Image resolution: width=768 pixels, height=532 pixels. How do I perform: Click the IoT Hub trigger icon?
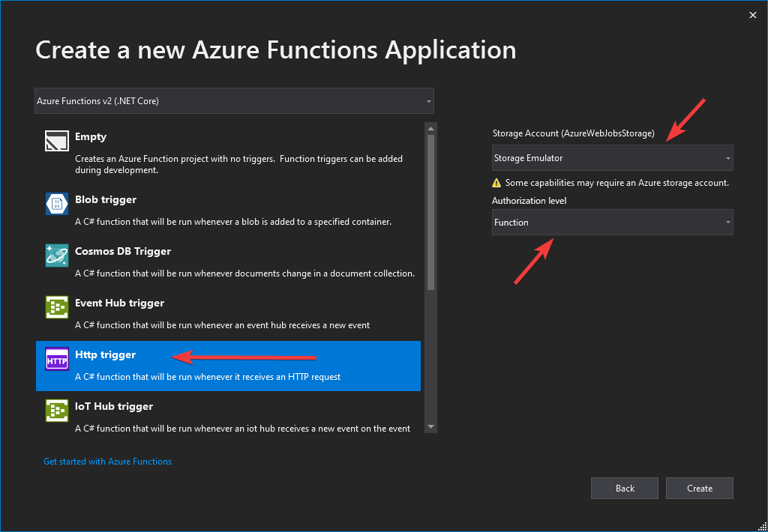[57, 411]
